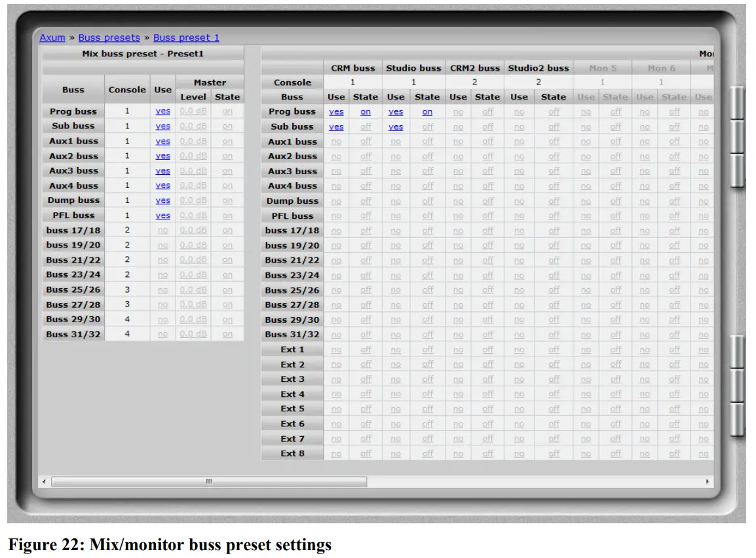Enable Sub buss state for Studio buss
The height and width of the screenshot is (558, 756).
click(x=426, y=126)
